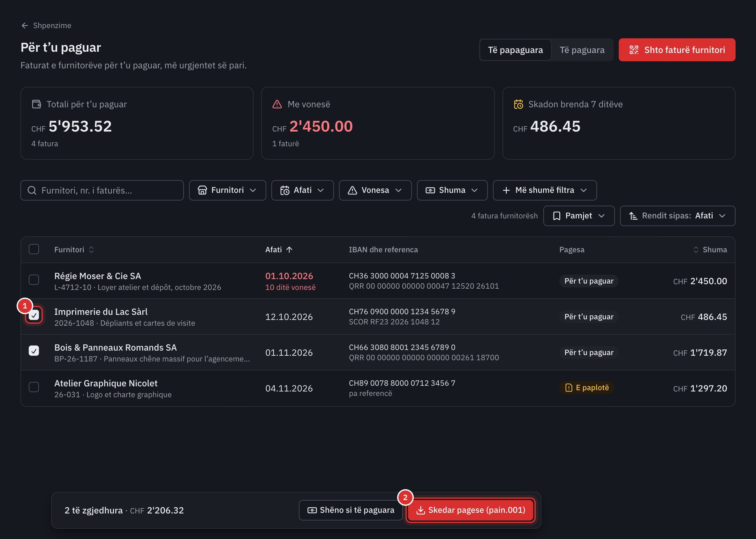This screenshot has width=756, height=539.
Task: Click Atelier Graphique Nicolet supplier name
Action: click(x=106, y=383)
